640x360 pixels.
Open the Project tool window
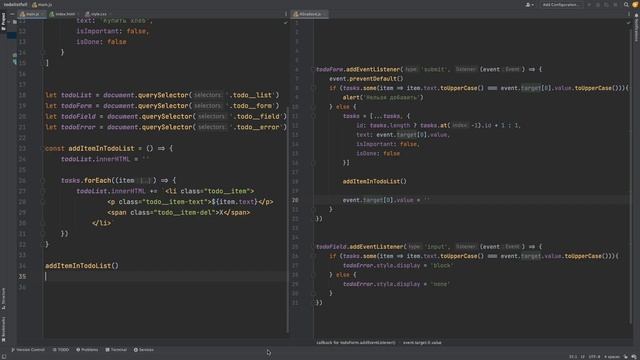click(4, 21)
